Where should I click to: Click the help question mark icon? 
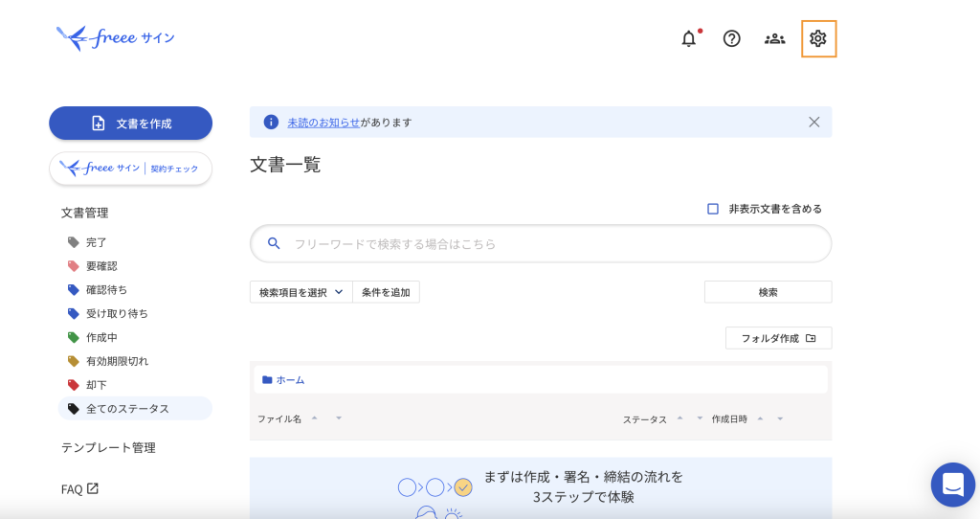coord(732,39)
